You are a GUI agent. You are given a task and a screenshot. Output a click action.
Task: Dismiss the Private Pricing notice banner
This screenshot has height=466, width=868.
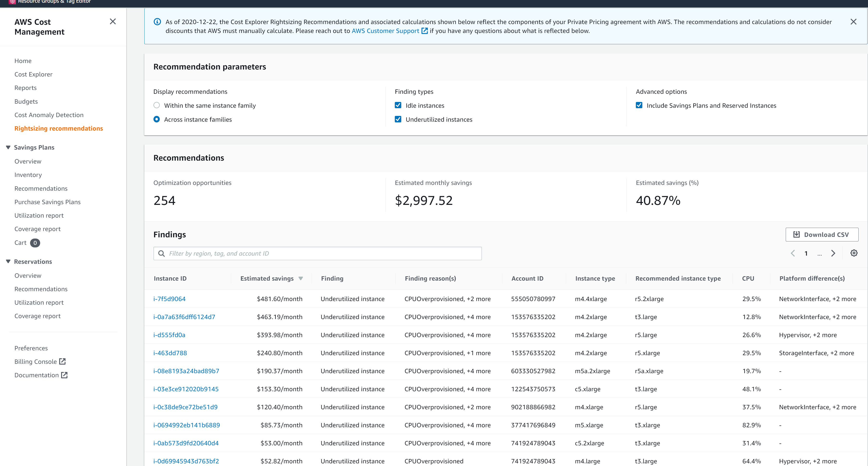click(854, 22)
